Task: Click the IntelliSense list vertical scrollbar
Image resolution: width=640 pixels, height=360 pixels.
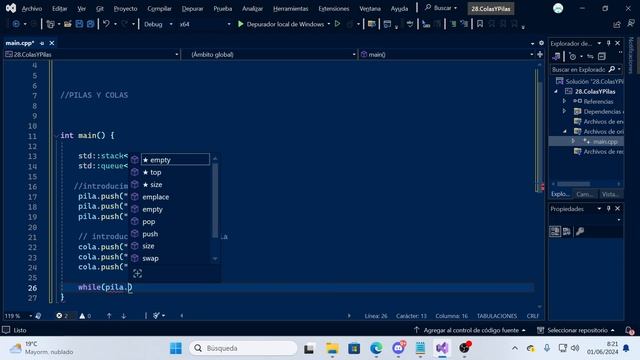Action: pyautogui.click(x=215, y=200)
